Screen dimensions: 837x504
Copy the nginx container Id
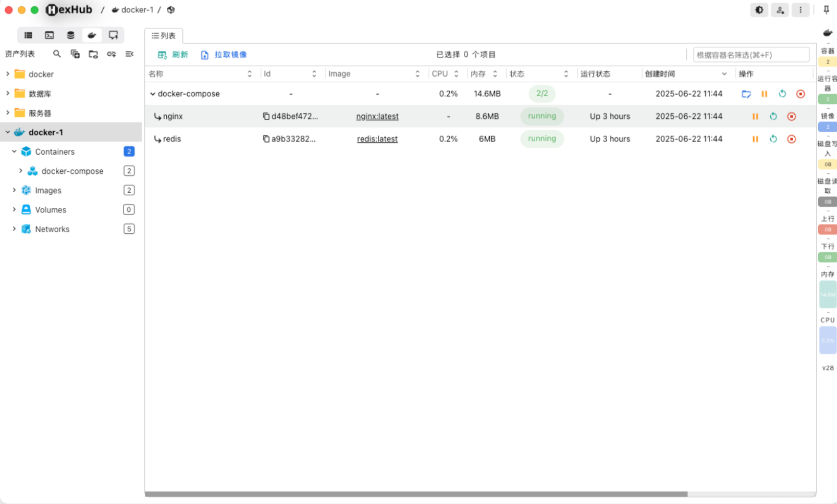266,116
